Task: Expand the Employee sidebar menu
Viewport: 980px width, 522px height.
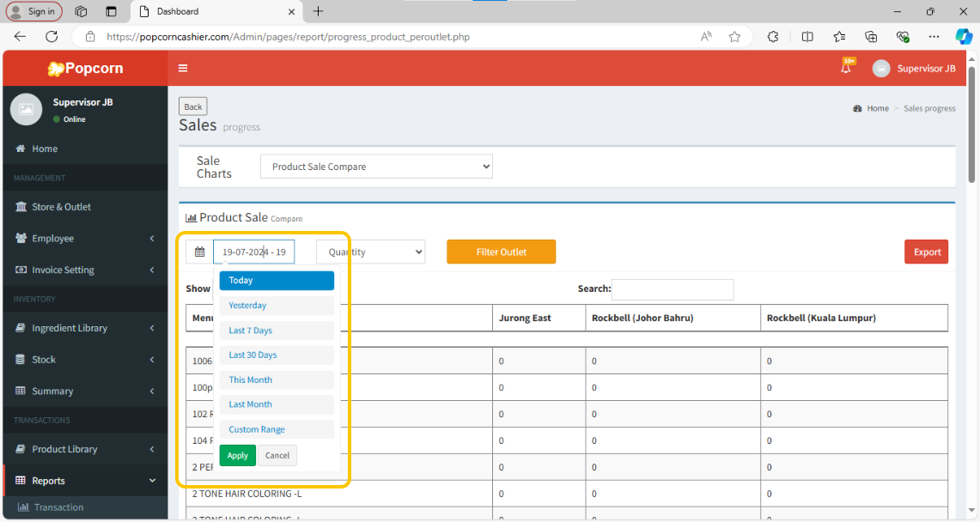Action: pyautogui.click(x=85, y=238)
